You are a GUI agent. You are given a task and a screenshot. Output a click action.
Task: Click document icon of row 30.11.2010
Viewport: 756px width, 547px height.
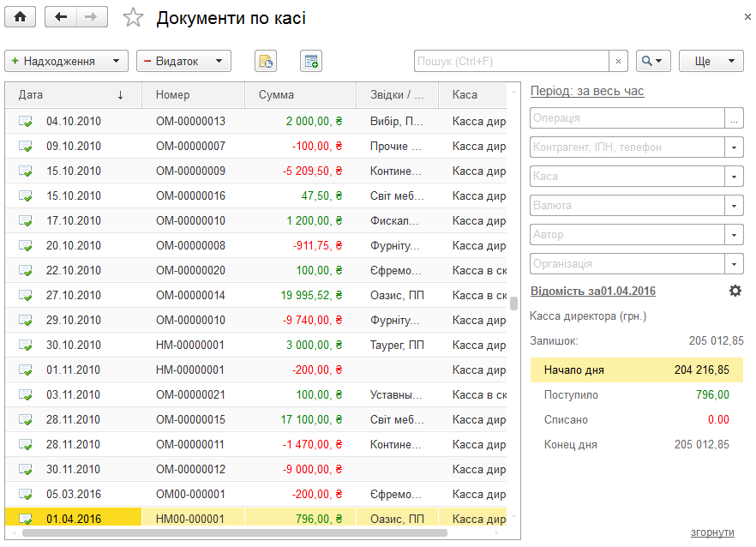coord(26,469)
